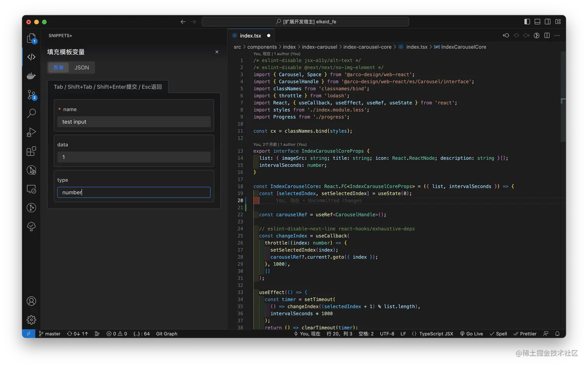Start Go Live server

click(x=471, y=334)
